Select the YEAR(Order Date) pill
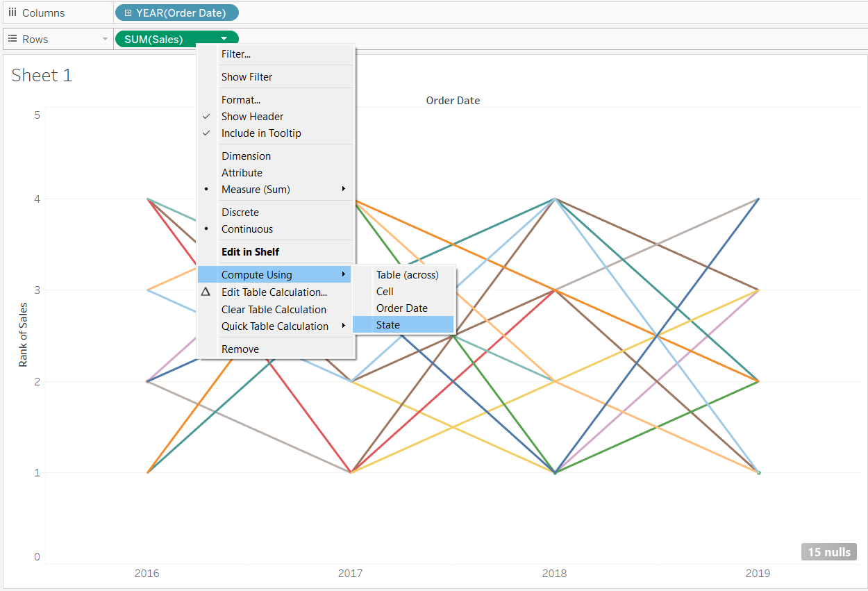The height and width of the screenshot is (591, 868). [x=176, y=13]
